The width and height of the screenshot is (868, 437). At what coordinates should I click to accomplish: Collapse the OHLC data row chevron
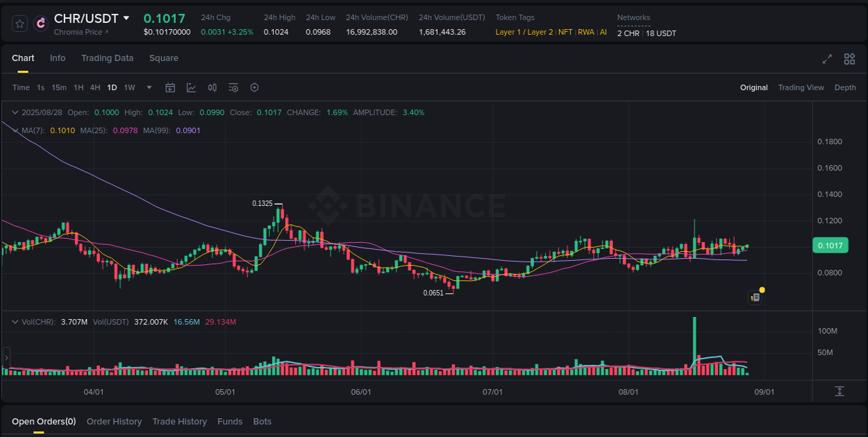tap(15, 112)
